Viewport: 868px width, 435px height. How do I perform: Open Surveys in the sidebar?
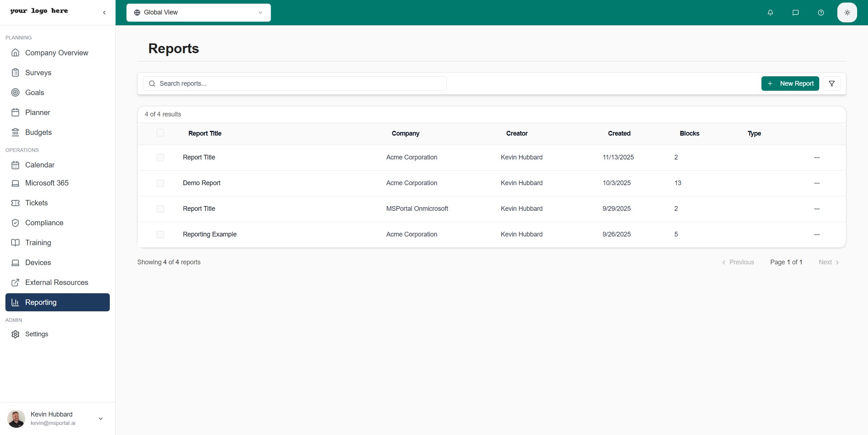click(x=58, y=73)
